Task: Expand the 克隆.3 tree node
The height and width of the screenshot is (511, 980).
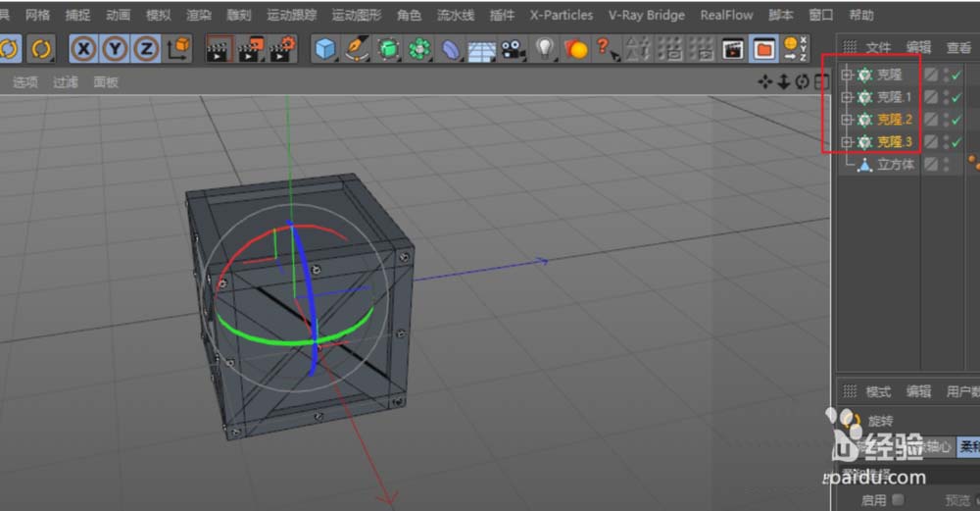Action: (847, 142)
